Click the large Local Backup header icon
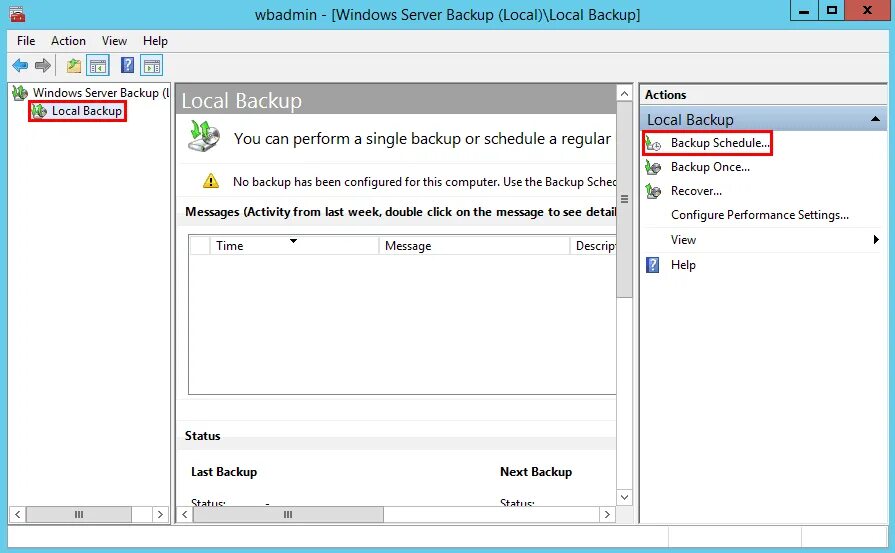The image size is (895, 553). coord(204,136)
